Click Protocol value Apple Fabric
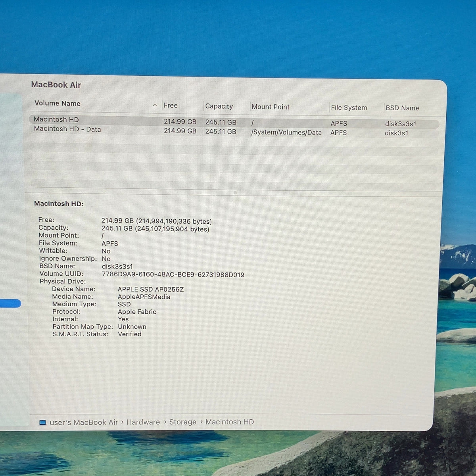 [x=137, y=312]
